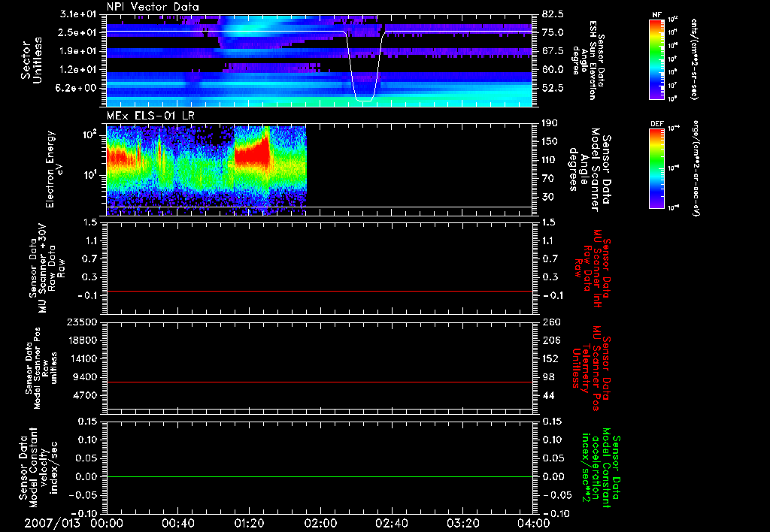Viewport: 770px width, 532px height.
Task: Click the '02:40' time axis label
Action: pos(391,523)
